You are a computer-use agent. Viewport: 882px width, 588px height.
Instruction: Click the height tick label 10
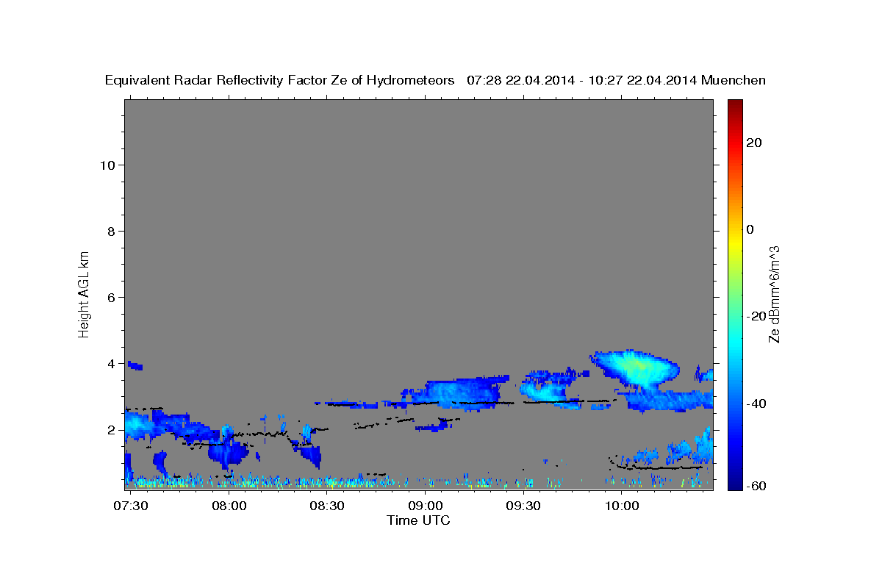tap(110, 165)
